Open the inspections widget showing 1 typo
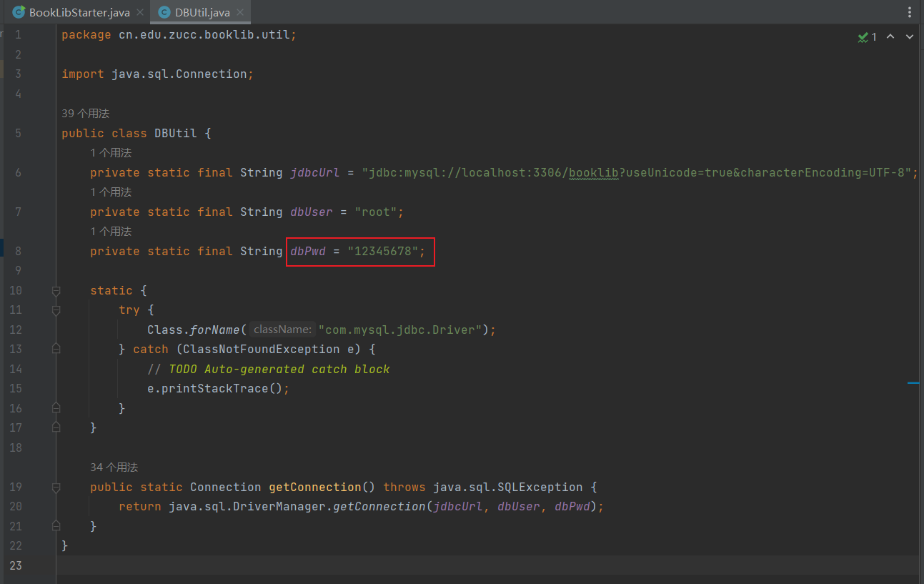This screenshot has width=924, height=584. tap(867, 36)
